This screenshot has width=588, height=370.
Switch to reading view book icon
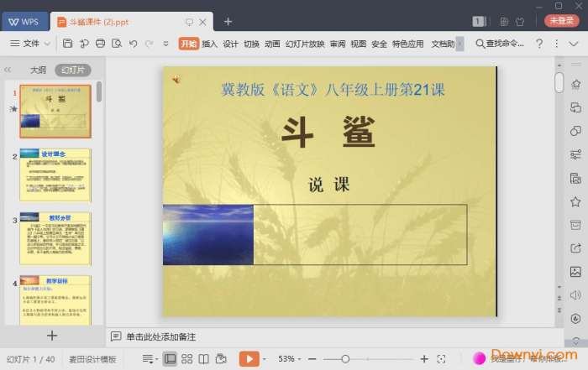click(x=203, y=359)
